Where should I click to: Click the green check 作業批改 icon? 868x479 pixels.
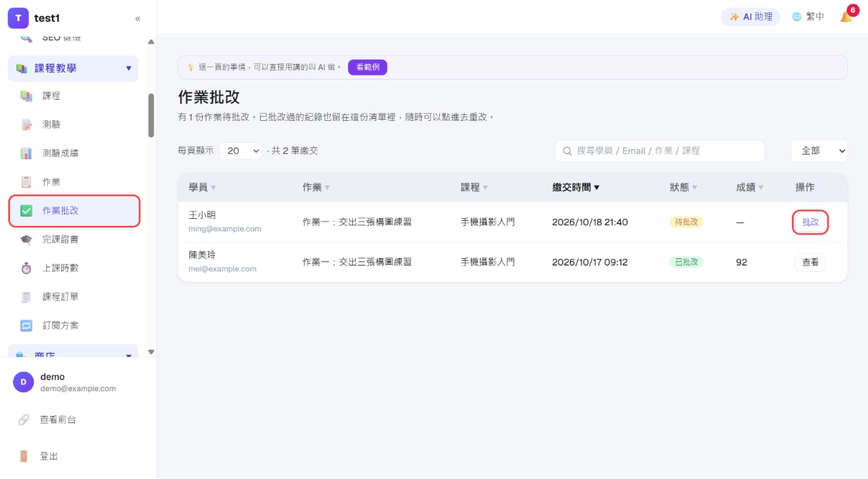coord(26,211)
